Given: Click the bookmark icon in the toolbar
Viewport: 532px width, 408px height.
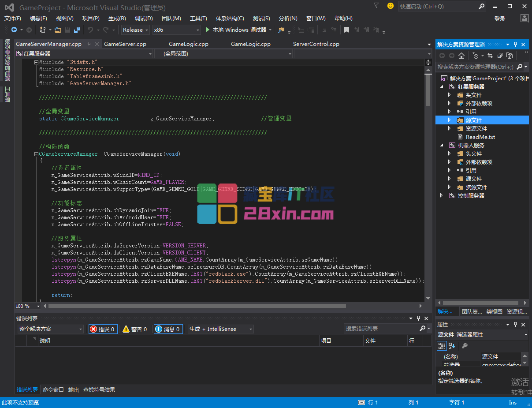Looking at the screenshot, I should 347,30.
